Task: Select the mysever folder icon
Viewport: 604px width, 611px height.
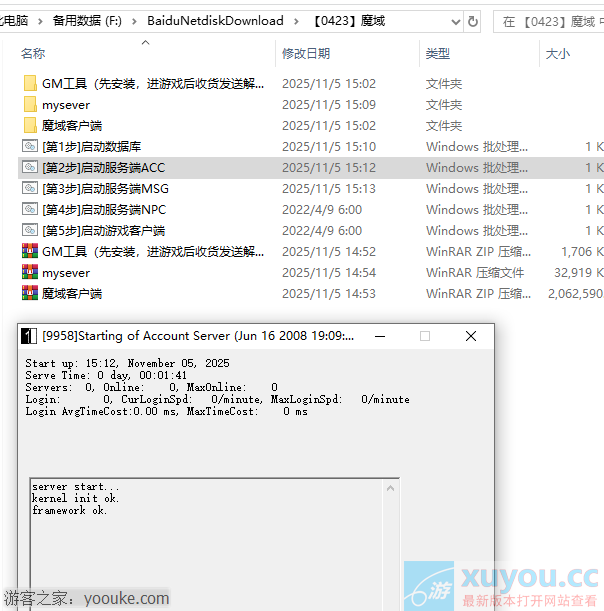Action: pos(30,104)
